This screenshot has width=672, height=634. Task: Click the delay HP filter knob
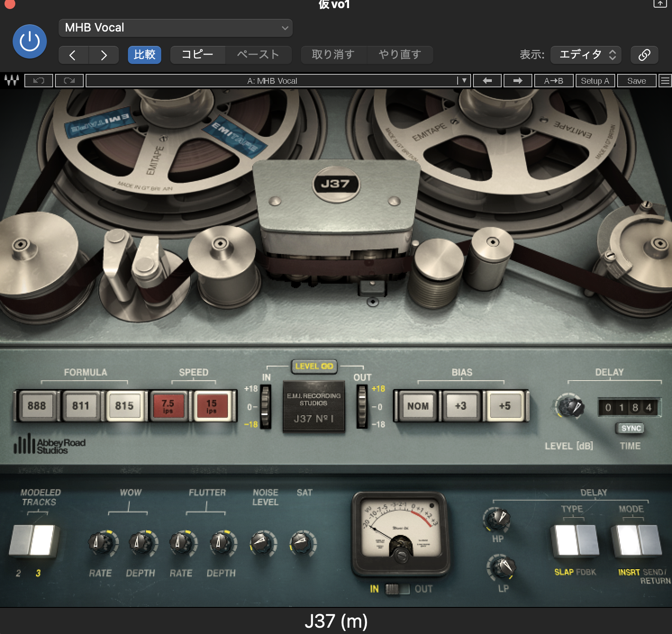497,519
